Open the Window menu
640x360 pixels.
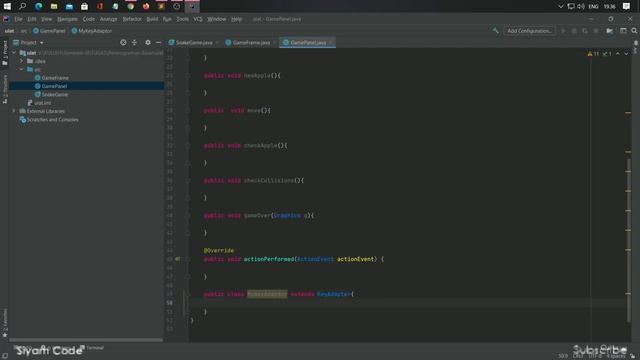[216, 19]
